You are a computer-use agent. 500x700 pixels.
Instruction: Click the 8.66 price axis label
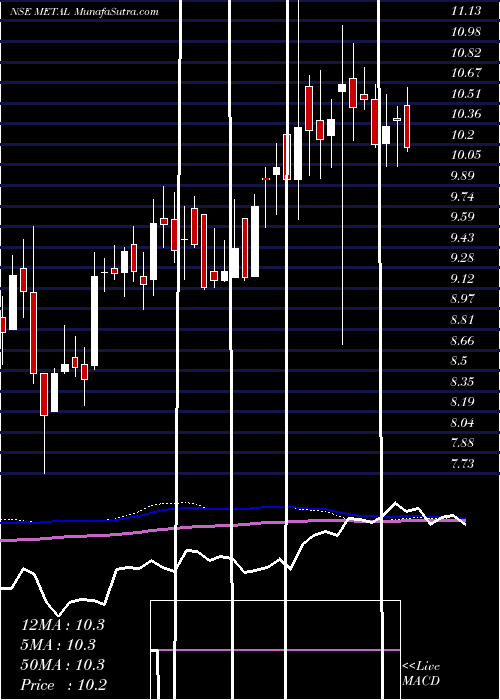pos(463,341)
